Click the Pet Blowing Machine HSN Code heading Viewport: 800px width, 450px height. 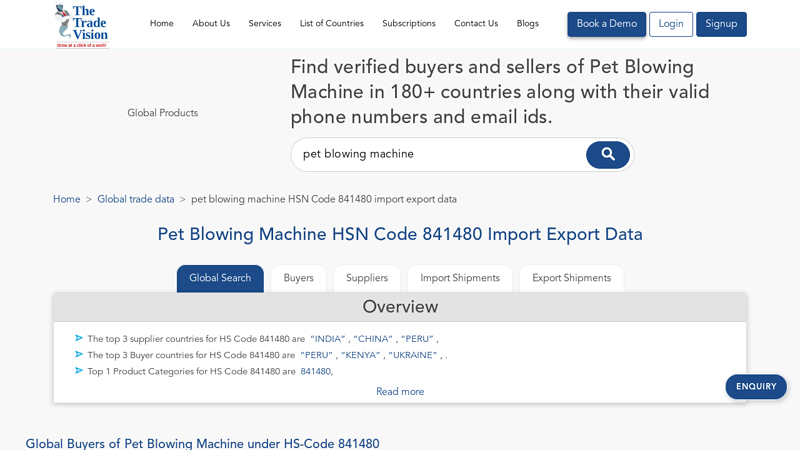point(400,234)
